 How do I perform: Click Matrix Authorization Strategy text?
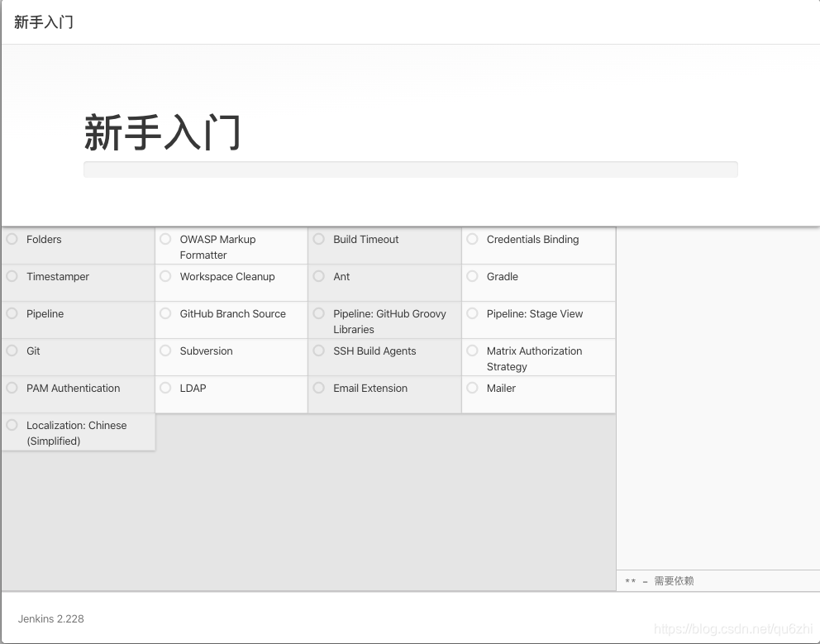(534, 358)
